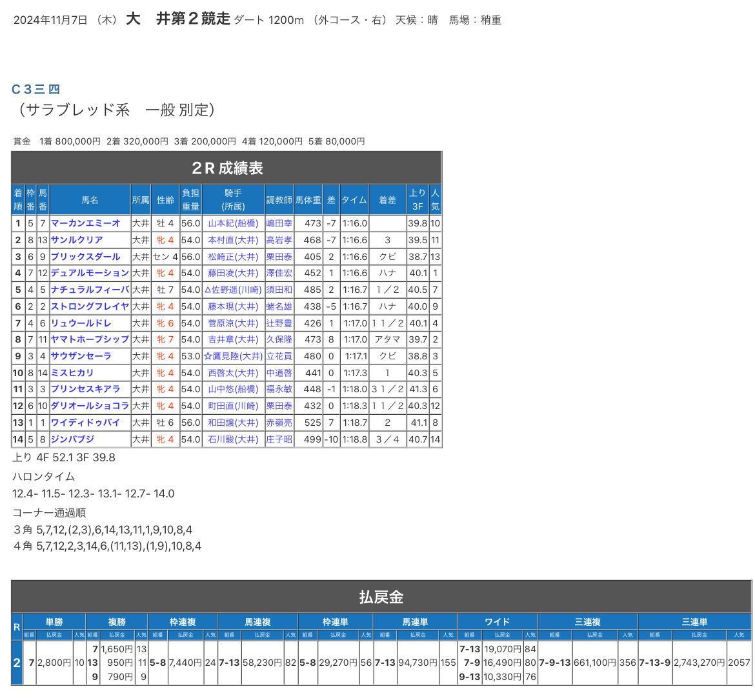
Task: Open ヤマトホープシップ horse link
Action: click(90, 339)
